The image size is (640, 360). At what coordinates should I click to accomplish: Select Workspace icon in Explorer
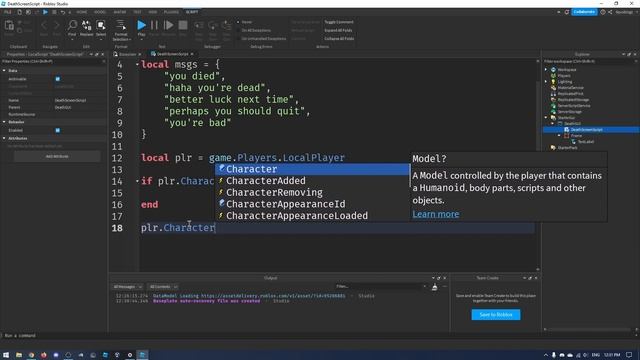[553, 70]
